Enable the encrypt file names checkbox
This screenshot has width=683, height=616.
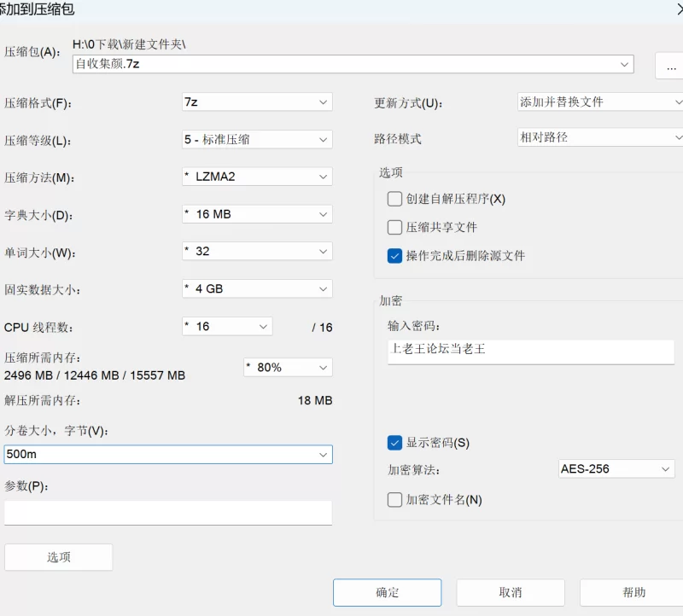pyautogui.click(x=394, y=500)
